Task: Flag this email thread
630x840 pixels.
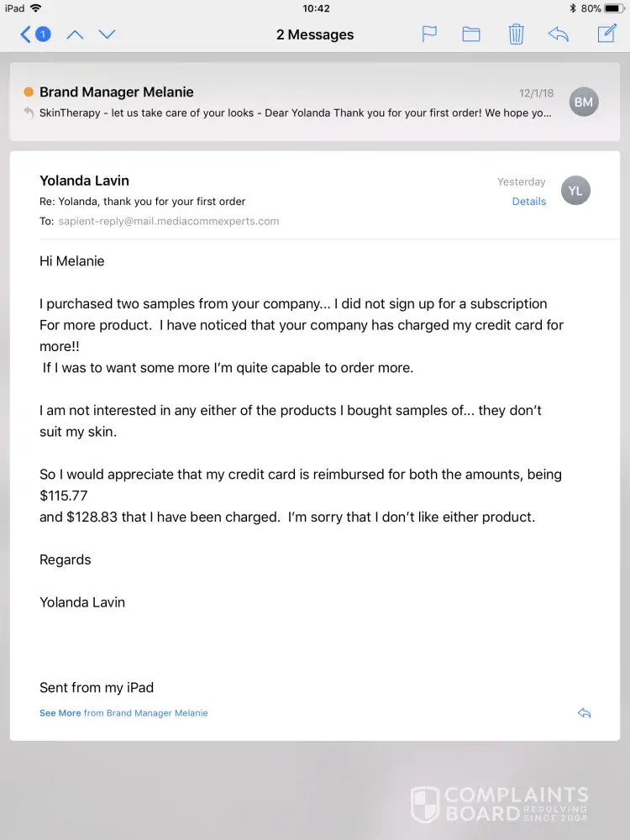Action: coord(429,34)
